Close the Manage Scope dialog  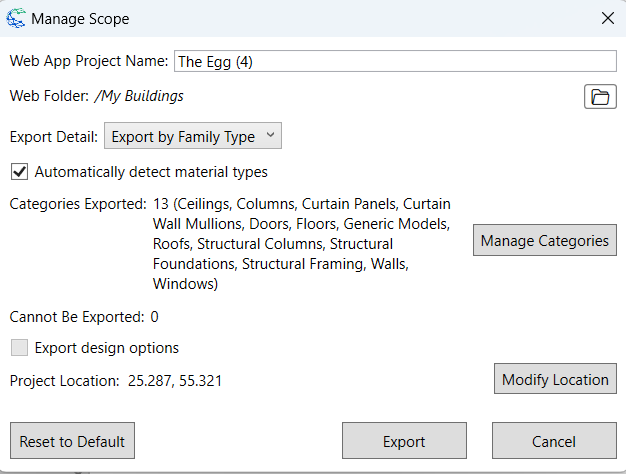(606, 18)
